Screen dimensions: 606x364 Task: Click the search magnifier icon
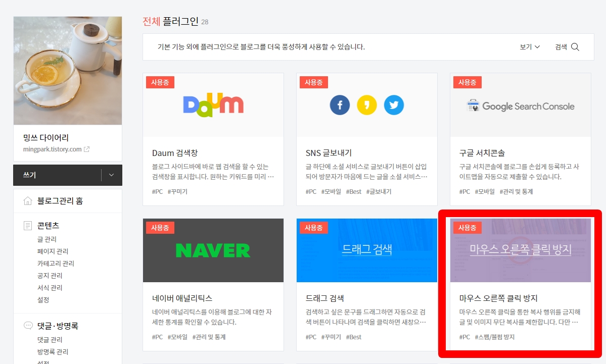pos(575,47)
